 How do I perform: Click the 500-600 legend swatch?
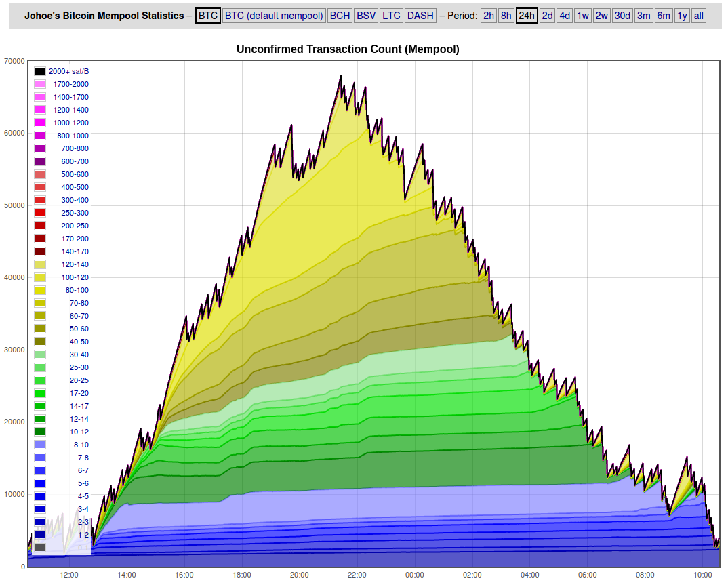point(40,174)
